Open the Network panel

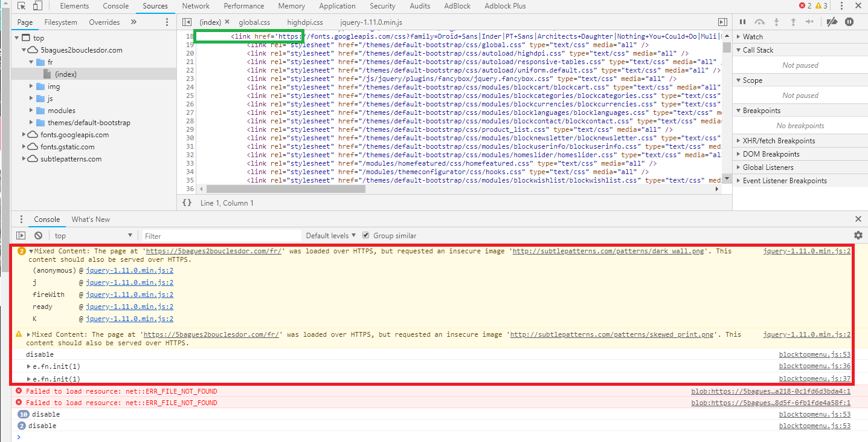[196, 6]
